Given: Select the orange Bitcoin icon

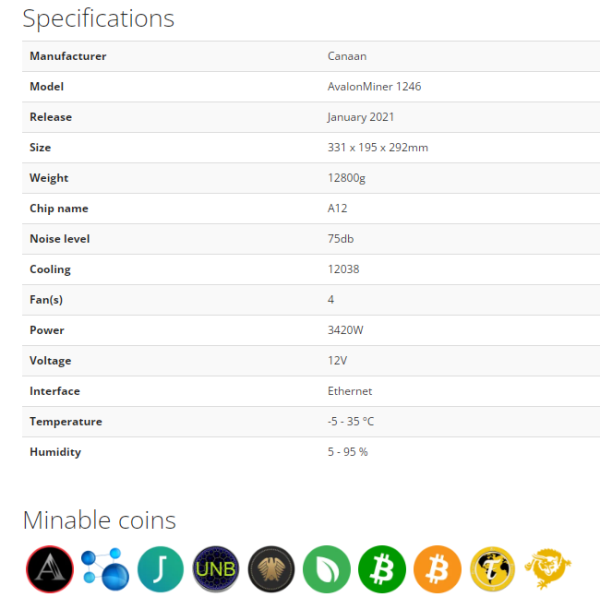Looking at the screenshot, I should tap(437, 569).
